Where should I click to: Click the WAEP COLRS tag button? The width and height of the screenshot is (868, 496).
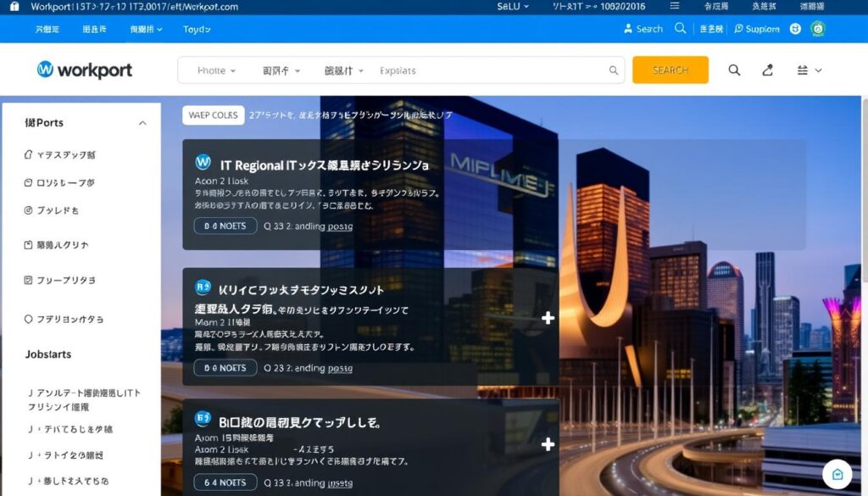(x=213, y=115)
